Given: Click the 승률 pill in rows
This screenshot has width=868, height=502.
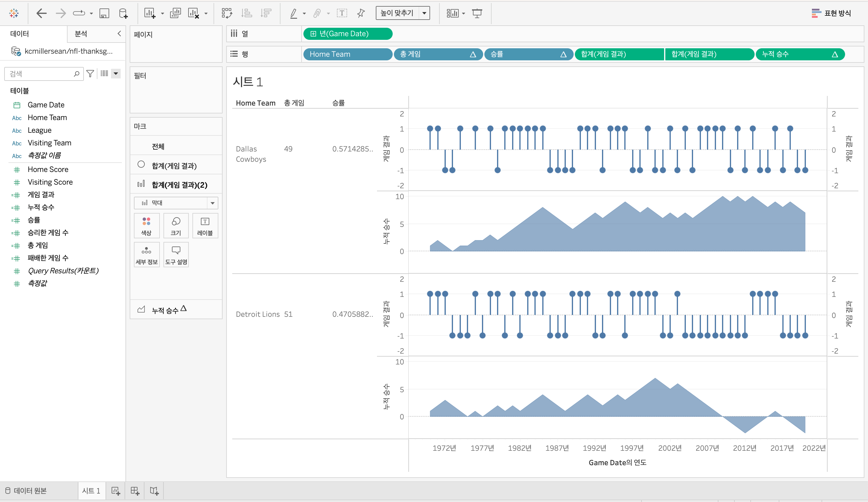Looking at the screenshot, I should coord(529,54).
